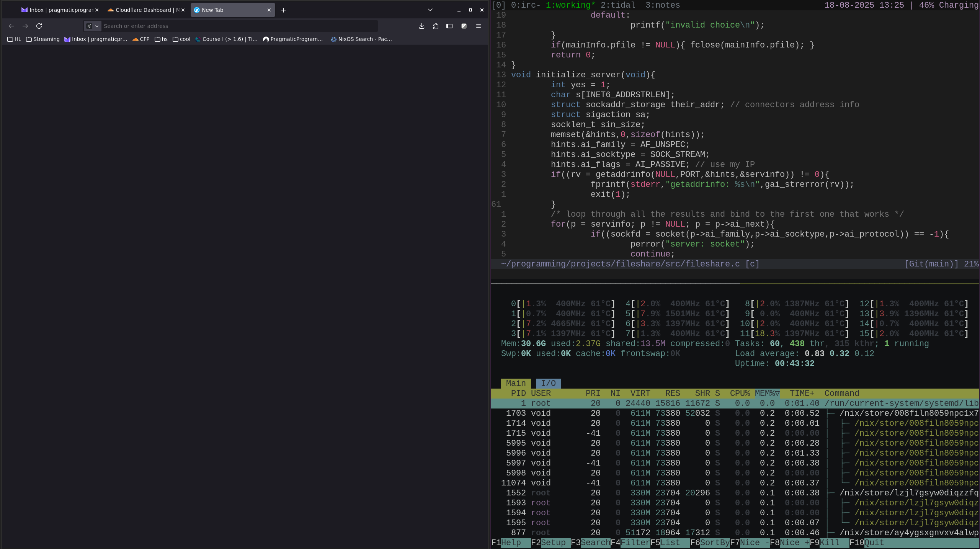
Task: Click the forward navigation arrow
Action: (x=25, y=26)
